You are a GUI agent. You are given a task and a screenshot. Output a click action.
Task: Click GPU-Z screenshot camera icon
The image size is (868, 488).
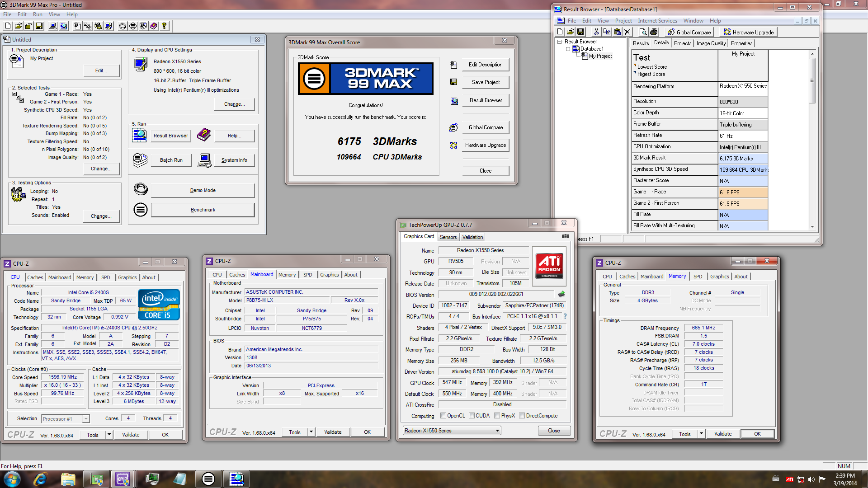click(565, 236)
